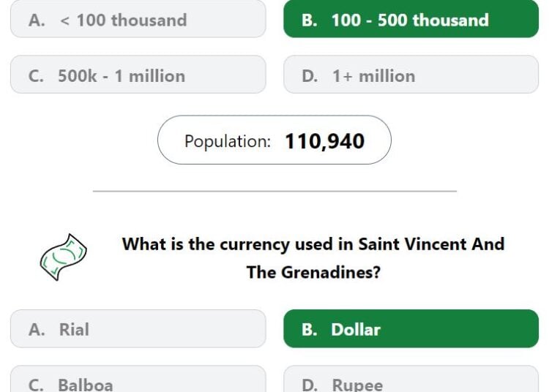The image size is (549, 392).
Task: Click the Population label text
Action: pyautogui.click(x=228, y=142)
